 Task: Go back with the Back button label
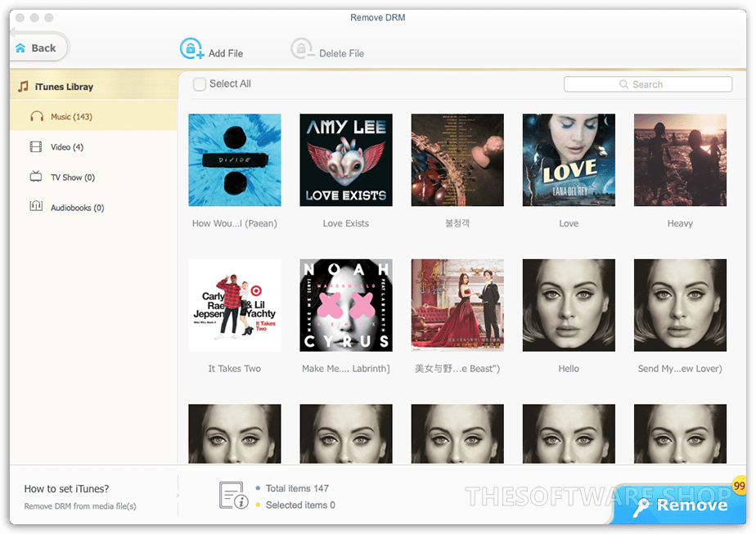point(43,48)
